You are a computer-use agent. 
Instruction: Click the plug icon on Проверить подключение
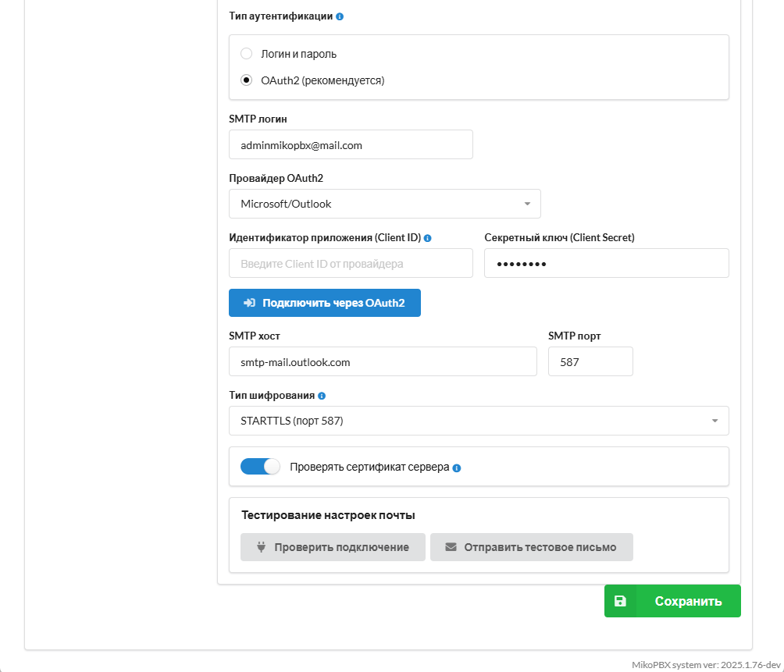(261, 547)
